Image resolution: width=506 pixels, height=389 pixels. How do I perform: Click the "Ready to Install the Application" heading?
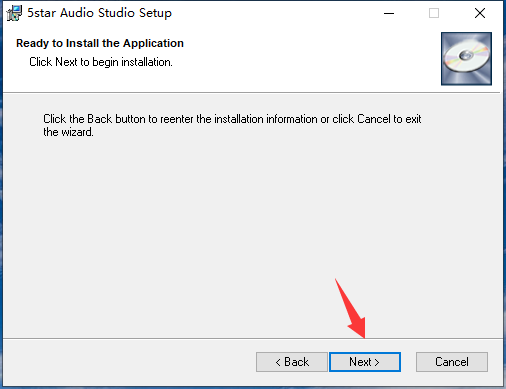(x=100, y=43)
